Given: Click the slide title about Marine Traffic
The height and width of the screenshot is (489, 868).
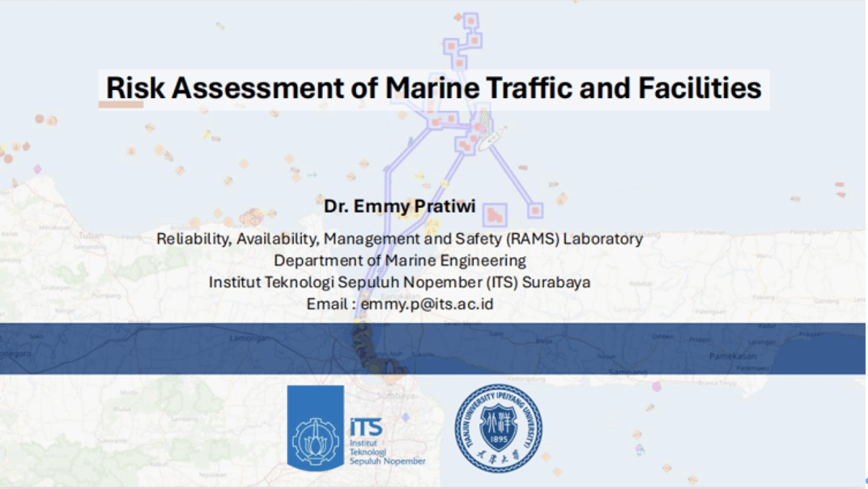Looking at the screenshot, I should pyautogui.click(x=434, y=87).
